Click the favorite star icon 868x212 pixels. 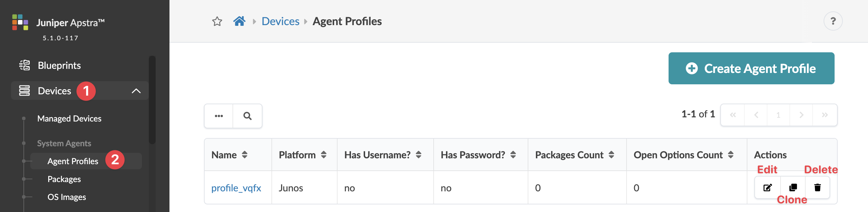click(217, 21)
